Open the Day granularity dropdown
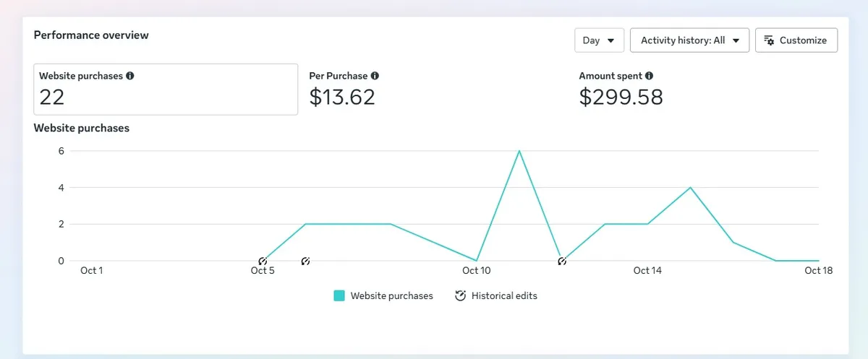 coord(599,40)
